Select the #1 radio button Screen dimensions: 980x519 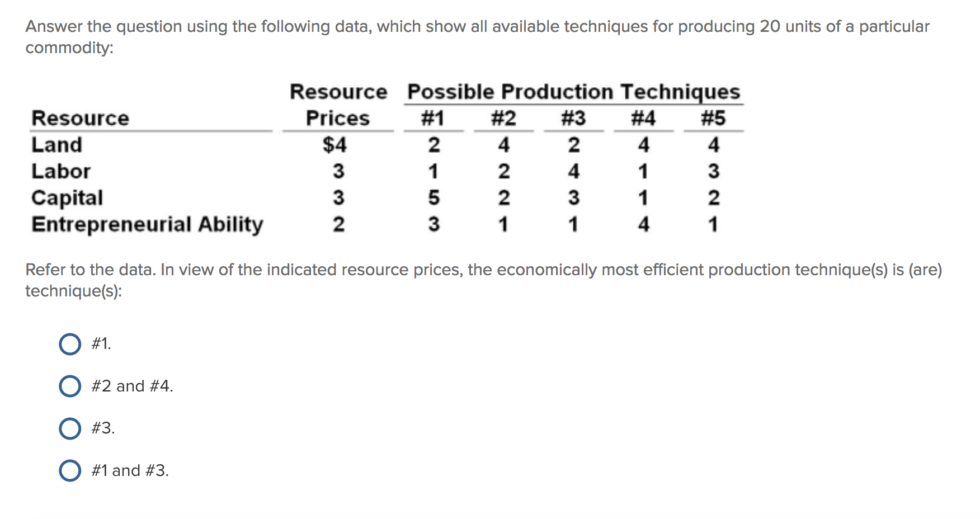coord(69,345)
